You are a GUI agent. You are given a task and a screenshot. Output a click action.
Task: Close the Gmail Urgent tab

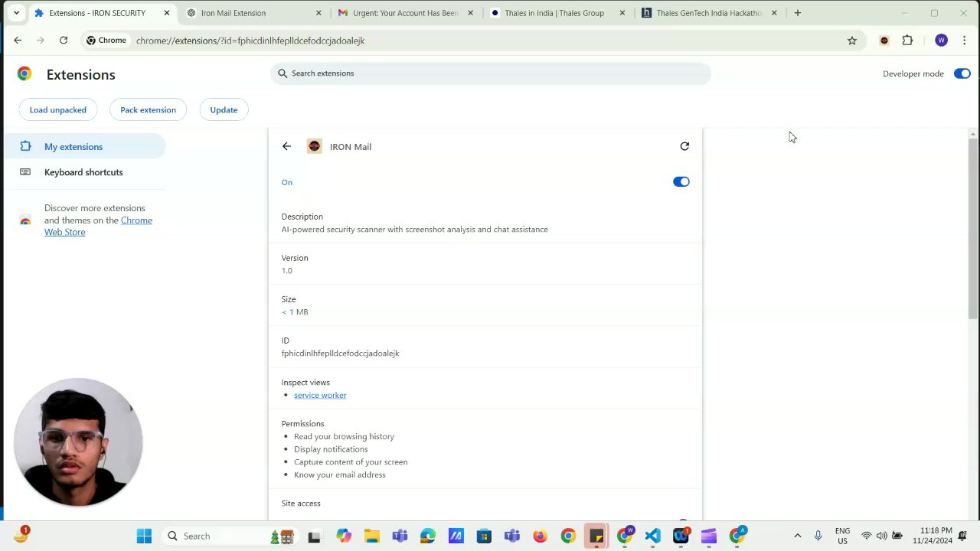tap(470, 13)
